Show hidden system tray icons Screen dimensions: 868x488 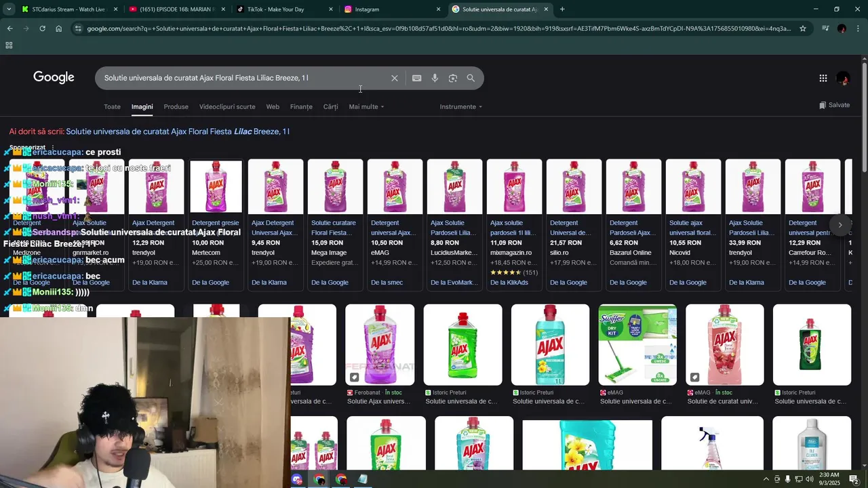pos(766,479)
